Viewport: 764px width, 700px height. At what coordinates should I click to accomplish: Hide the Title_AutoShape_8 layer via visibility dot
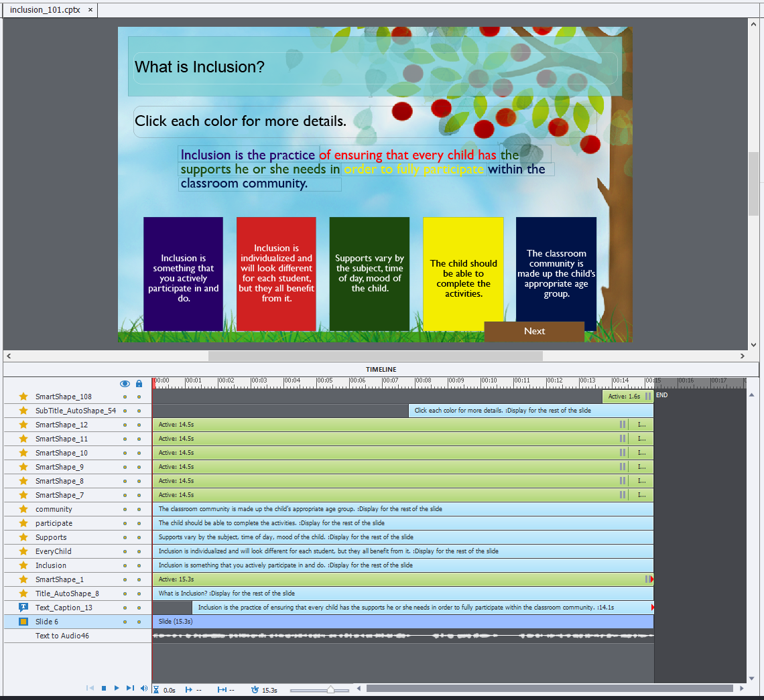click(x=125, y=593)
